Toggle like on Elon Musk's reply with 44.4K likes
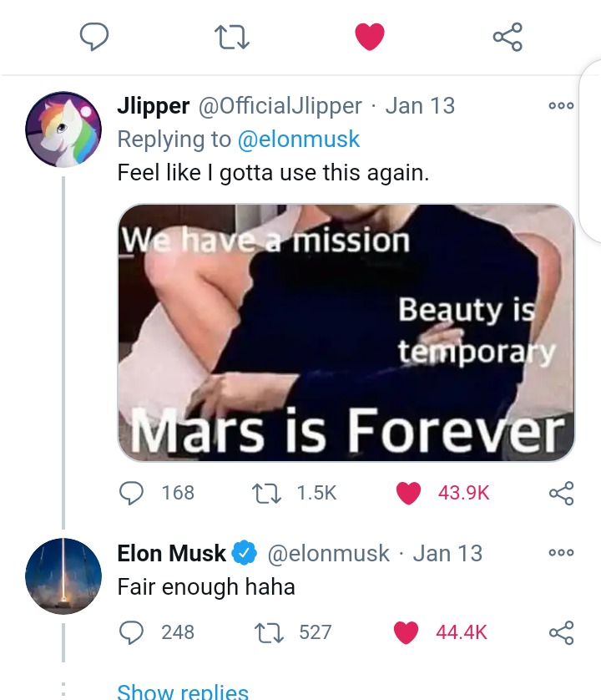This screenshot has width=601, height=700. pos(406,632)
